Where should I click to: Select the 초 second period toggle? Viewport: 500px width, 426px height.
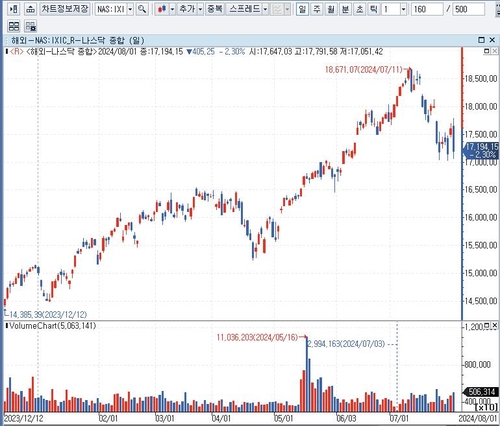pyautogui.click(x=360, y=9)
